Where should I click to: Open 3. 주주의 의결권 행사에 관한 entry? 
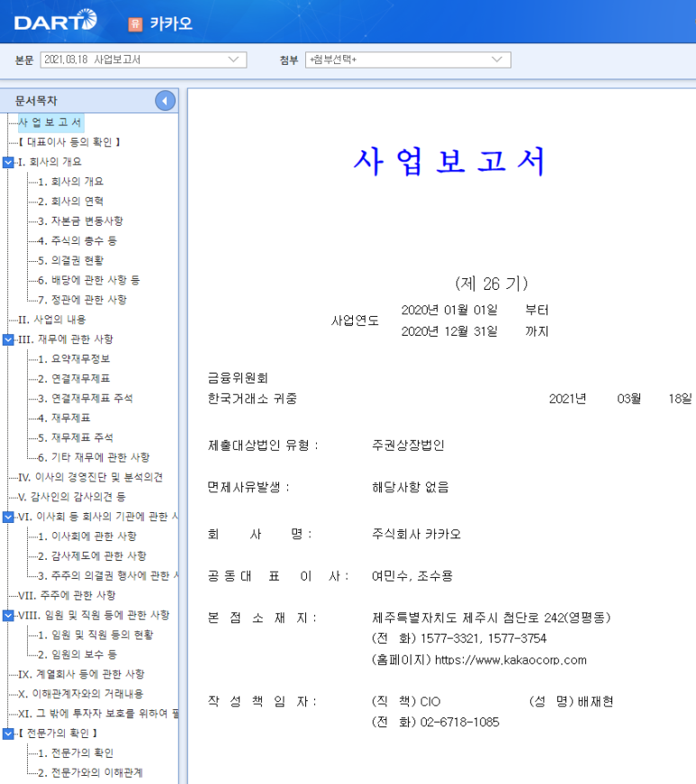click(108, 576)
